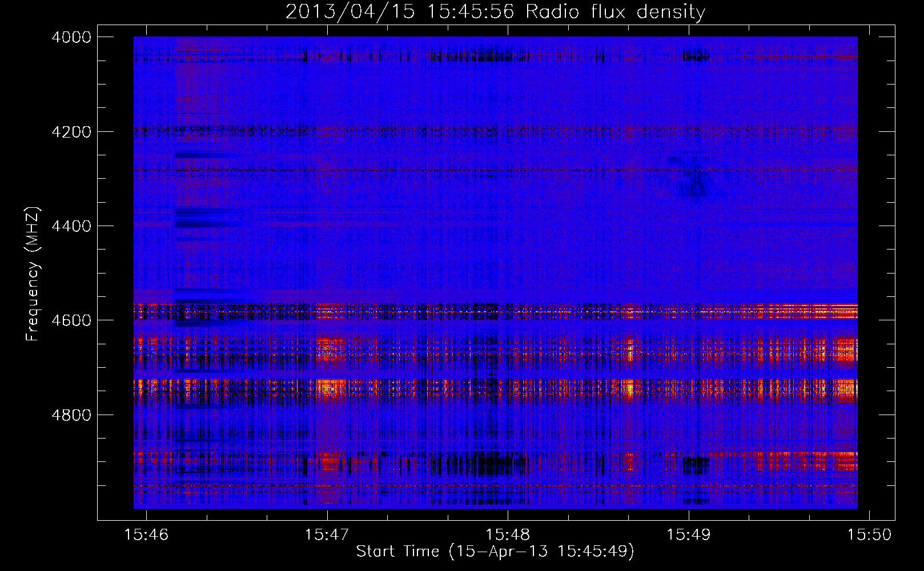The width and height of the screenshot is (924, 571).
Task: Click the 15:49 time tick label
Action: (x=689, y=534)
